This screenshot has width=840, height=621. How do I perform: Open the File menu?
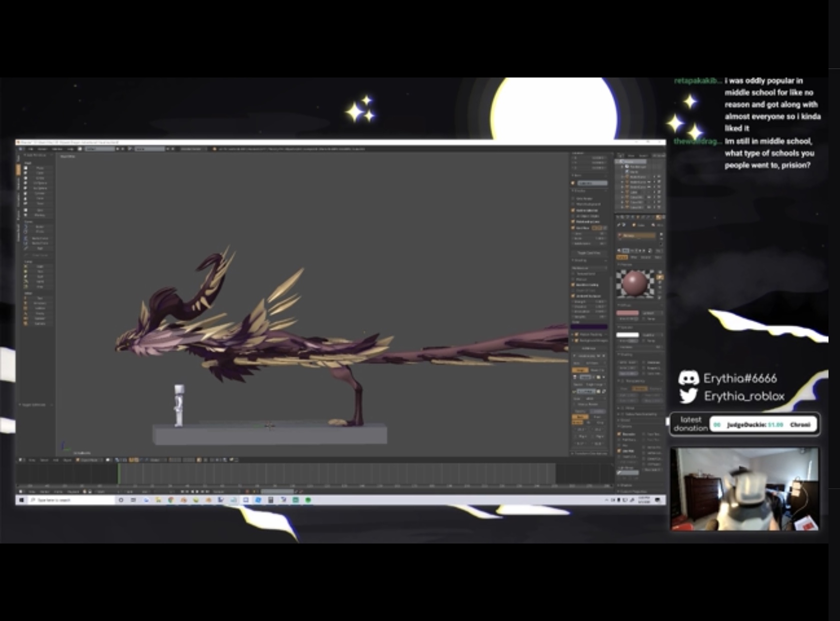31,148
